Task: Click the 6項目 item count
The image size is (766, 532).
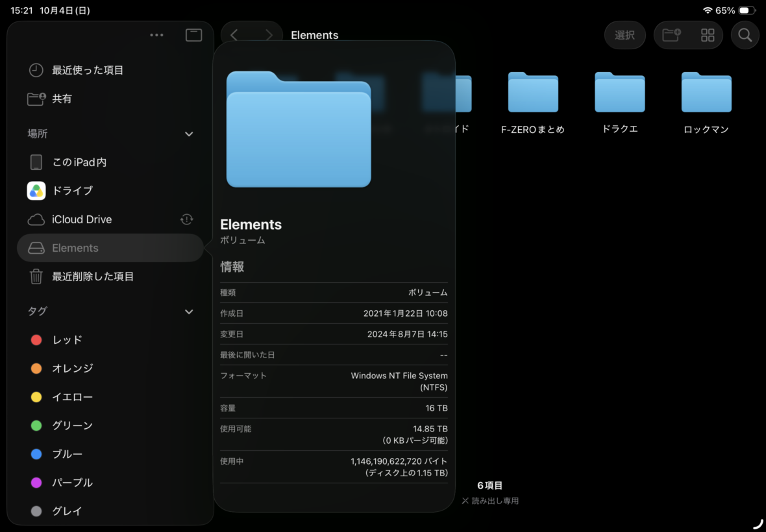Action: coord(490,486)
